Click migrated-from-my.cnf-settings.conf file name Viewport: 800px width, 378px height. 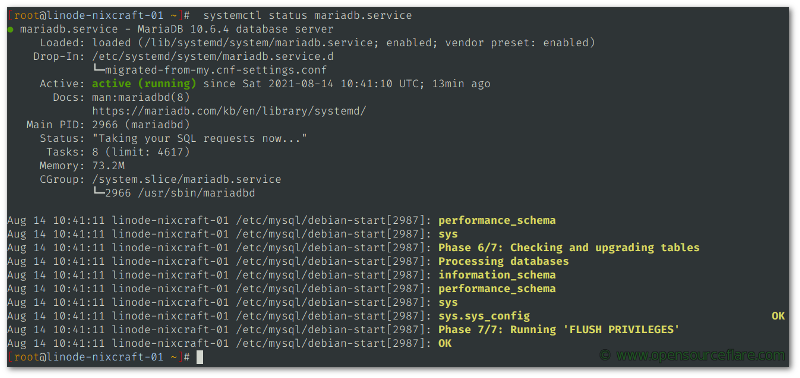click(216, 70)
